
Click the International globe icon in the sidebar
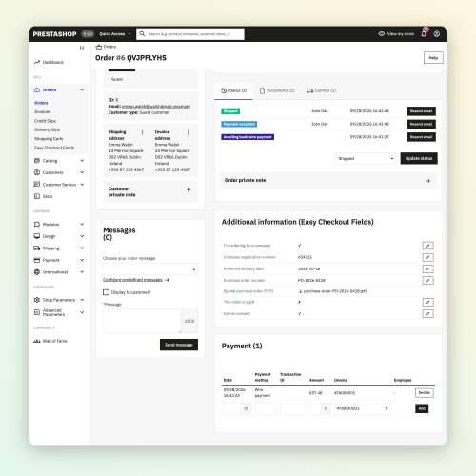pyautogui.click(x=37, y=272)
